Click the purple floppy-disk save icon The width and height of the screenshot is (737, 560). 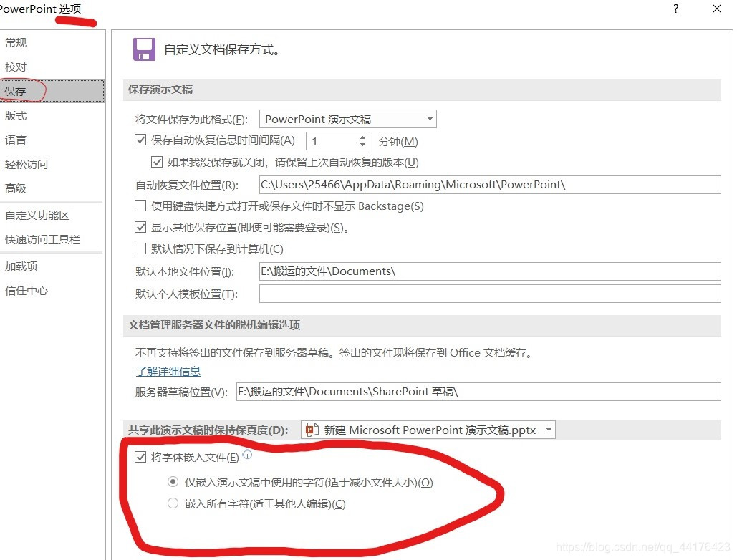click(x=144, y=49)
